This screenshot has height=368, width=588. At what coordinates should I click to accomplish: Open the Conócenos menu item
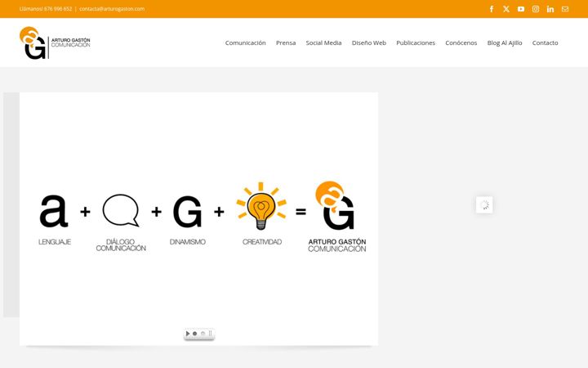(x=461, y=43)
